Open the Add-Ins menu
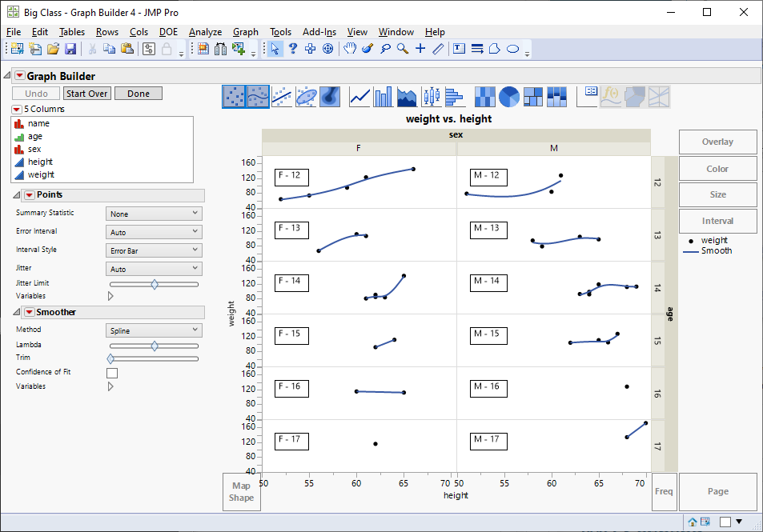 [319, 32]
